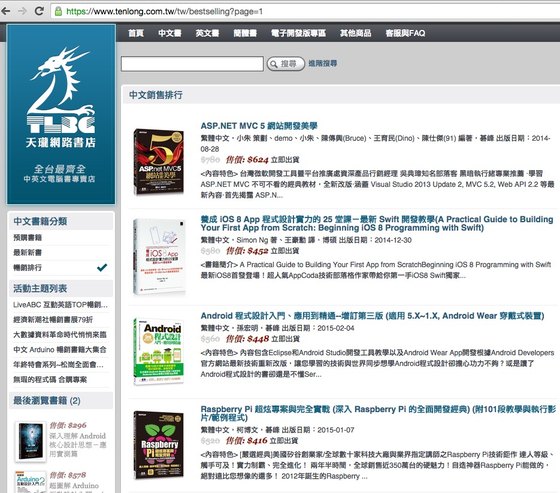Click the Android 程式設計 book cover
Screen dimensions: 560x493
159,352
